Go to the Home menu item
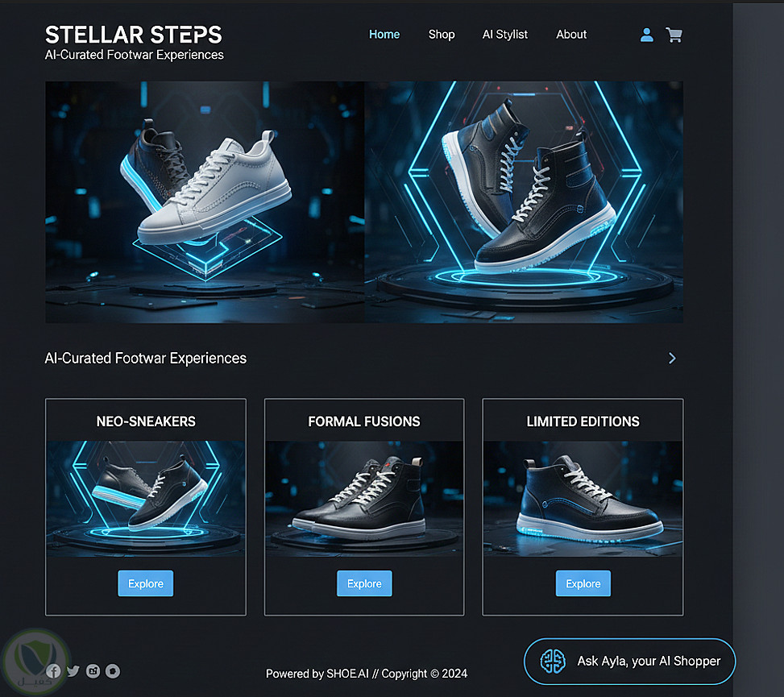This screenshot has width=784, height=697. [x=384, y=35]
